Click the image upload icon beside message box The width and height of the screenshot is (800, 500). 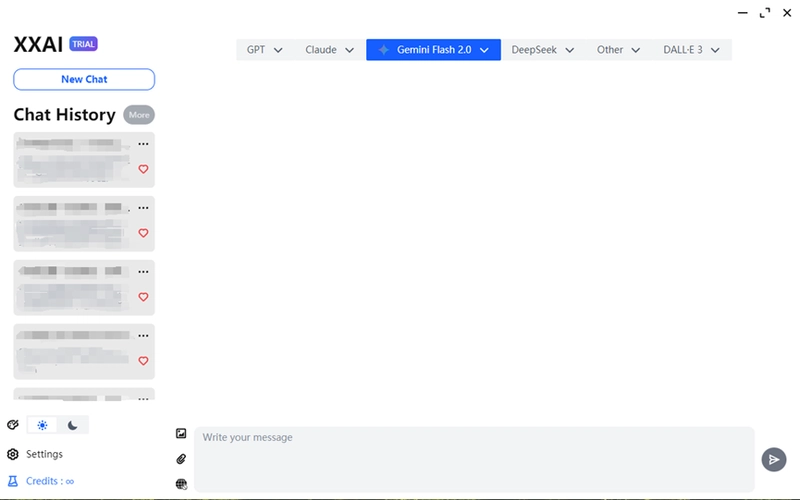click(181, 433)
